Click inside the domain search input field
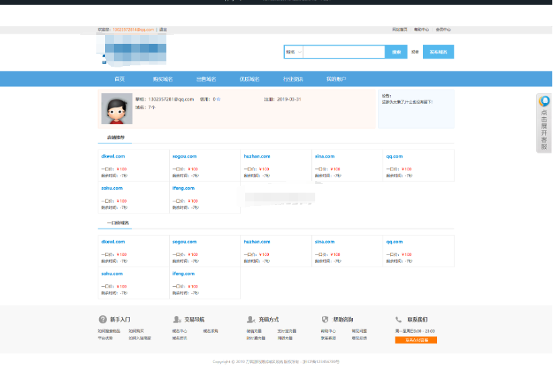The width and height of the screenshot is (553, 392). pyautogui.click(x=344, y=52)
